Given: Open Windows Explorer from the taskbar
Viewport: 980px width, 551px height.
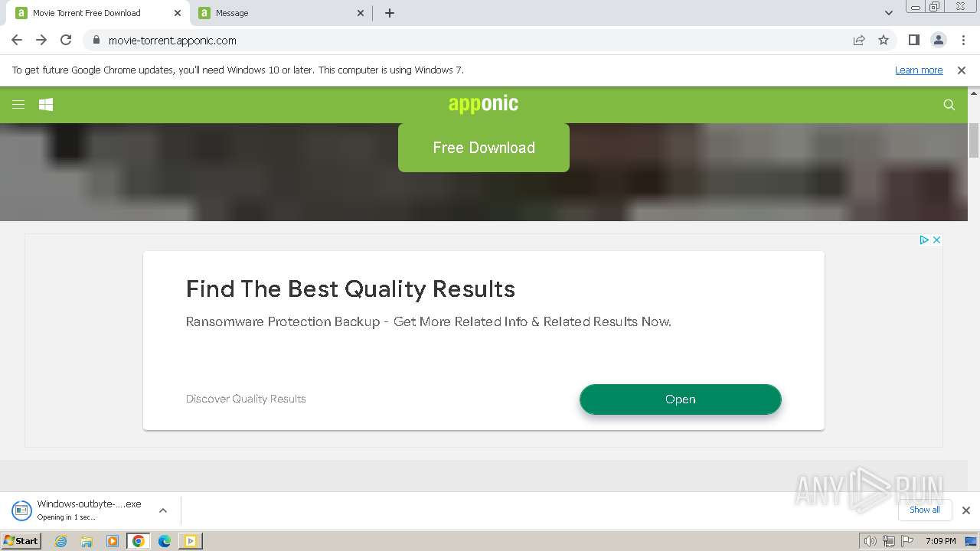Looking at the screenshot, I should click(87, 541).
